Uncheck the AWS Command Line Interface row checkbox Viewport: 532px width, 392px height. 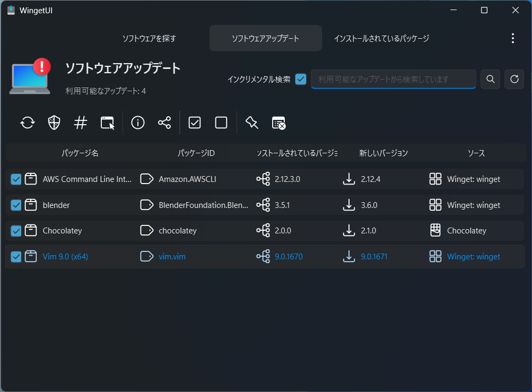coord(16,179)
